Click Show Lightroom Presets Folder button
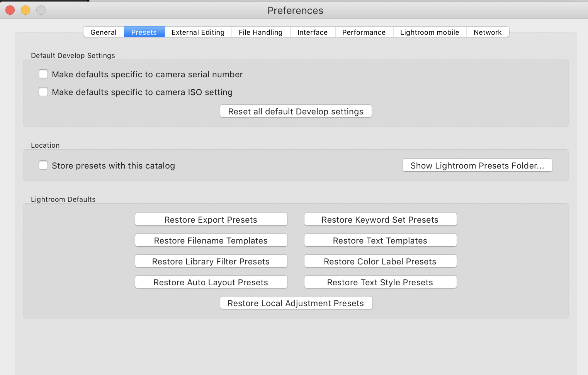 pyautogui.click(x=478, y=165)
